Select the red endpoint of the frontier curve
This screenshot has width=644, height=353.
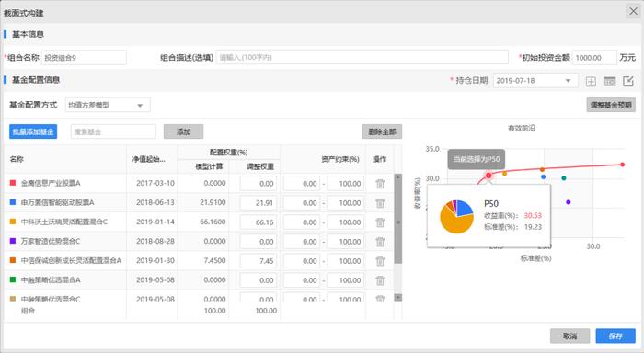pos(623,165)
